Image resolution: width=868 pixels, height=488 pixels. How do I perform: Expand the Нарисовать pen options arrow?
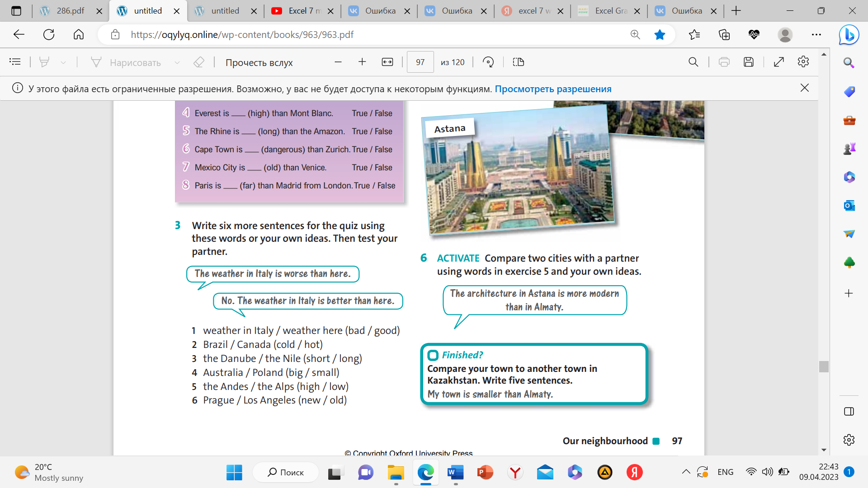(x=177, y=62)
